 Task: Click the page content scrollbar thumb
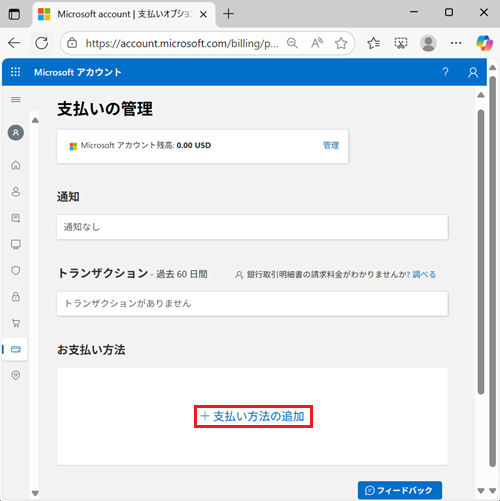[x=481, y=252]
